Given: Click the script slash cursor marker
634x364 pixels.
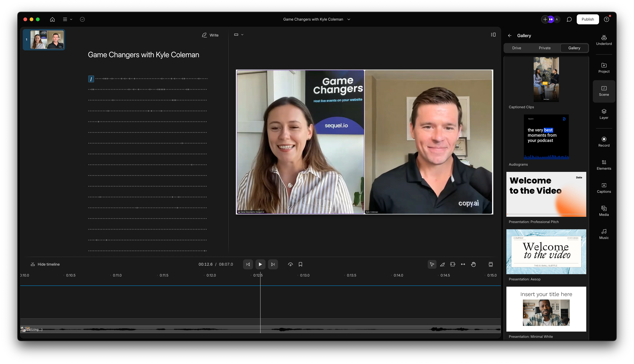Looking at the screenshot, I should click(x=91, y=79).
